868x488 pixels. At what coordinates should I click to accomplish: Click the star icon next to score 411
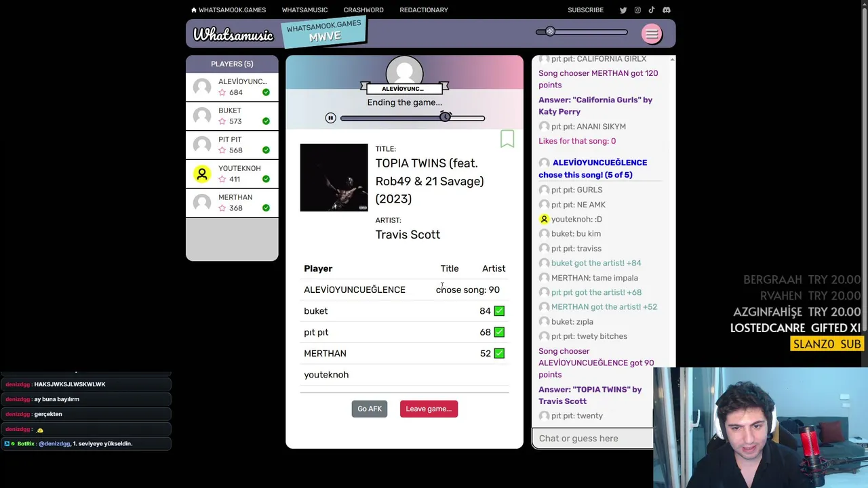click(222, 180)
